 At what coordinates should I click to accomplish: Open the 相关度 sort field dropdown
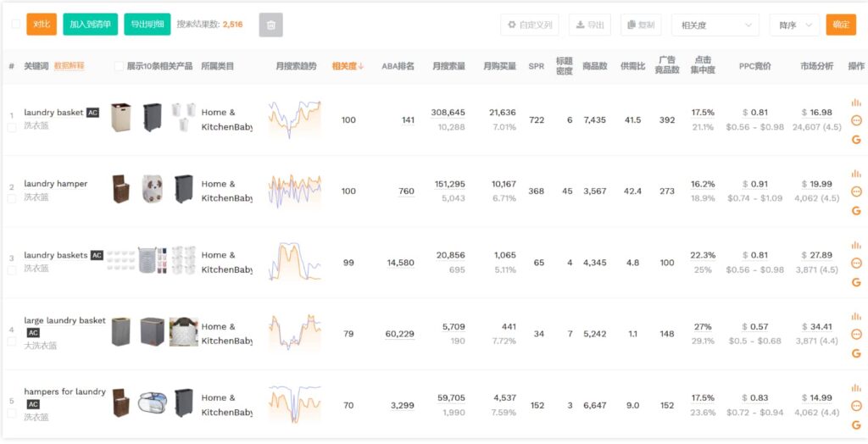coord(715,25)
